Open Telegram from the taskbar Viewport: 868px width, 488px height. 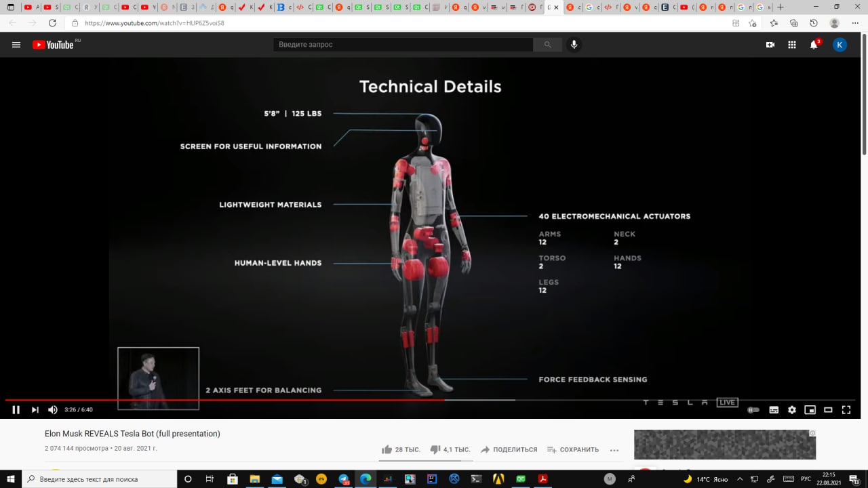(x=343, y=479)
